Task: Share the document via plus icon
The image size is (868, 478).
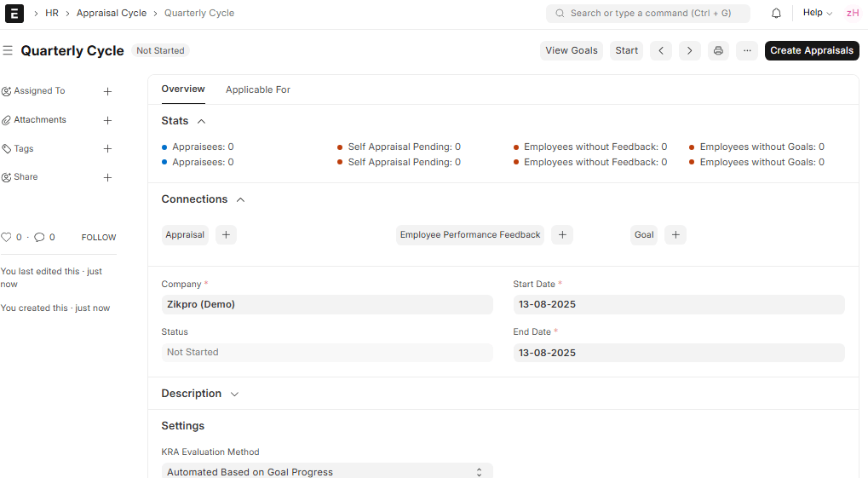Action: point(108,177)
